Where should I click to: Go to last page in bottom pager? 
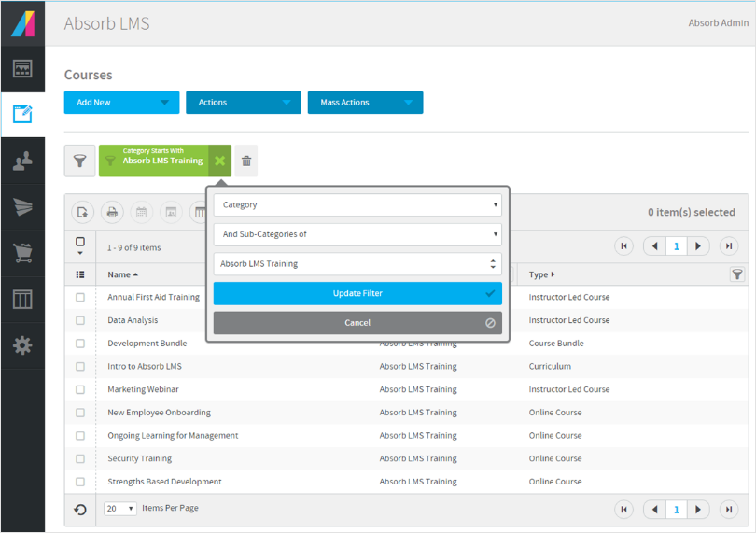(x=729, y=510)
